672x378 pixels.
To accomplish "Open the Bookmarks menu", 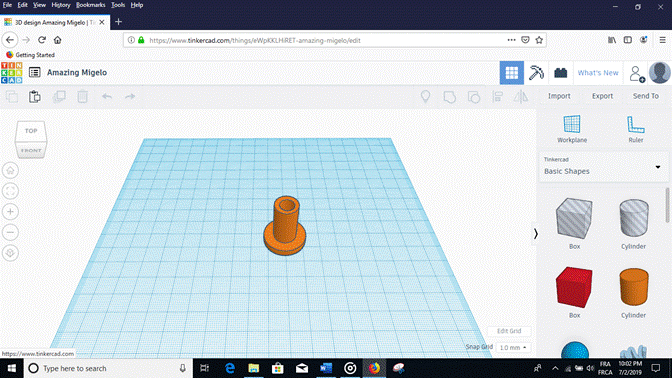I will (90, 5).
